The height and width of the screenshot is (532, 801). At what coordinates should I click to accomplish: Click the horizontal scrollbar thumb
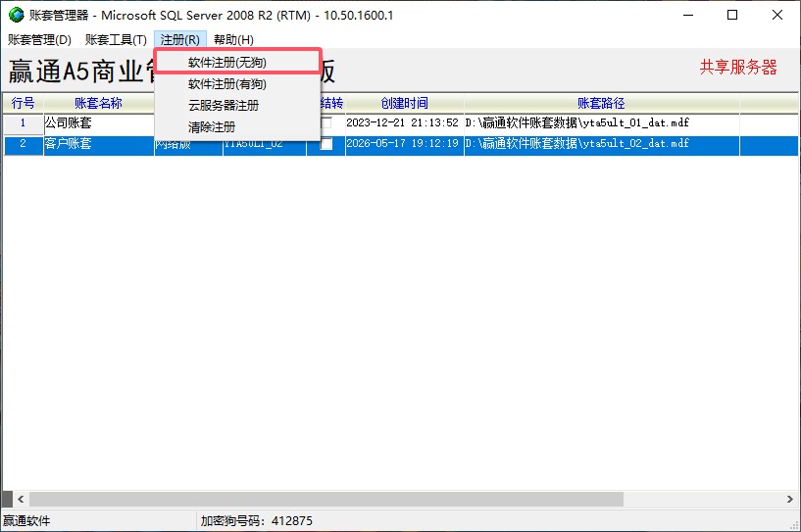pyautogui.click(x=325, y=499)
